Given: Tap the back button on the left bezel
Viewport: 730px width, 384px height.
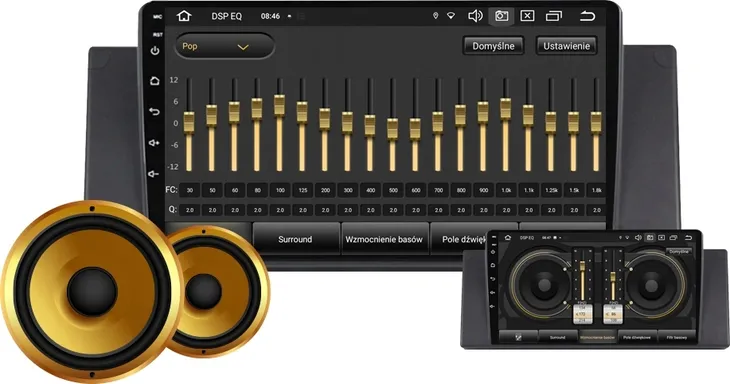Looking at the screenshot, I should 155,112.
